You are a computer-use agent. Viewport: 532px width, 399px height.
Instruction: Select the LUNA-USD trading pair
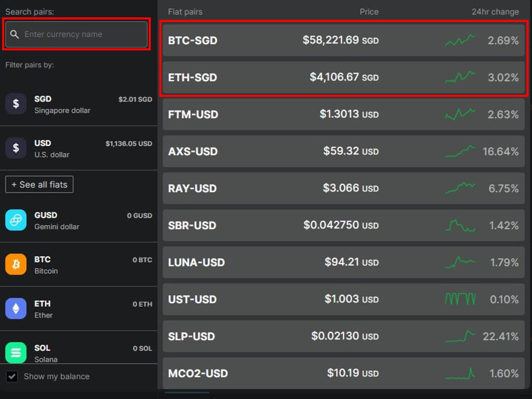tap(296, 262)
